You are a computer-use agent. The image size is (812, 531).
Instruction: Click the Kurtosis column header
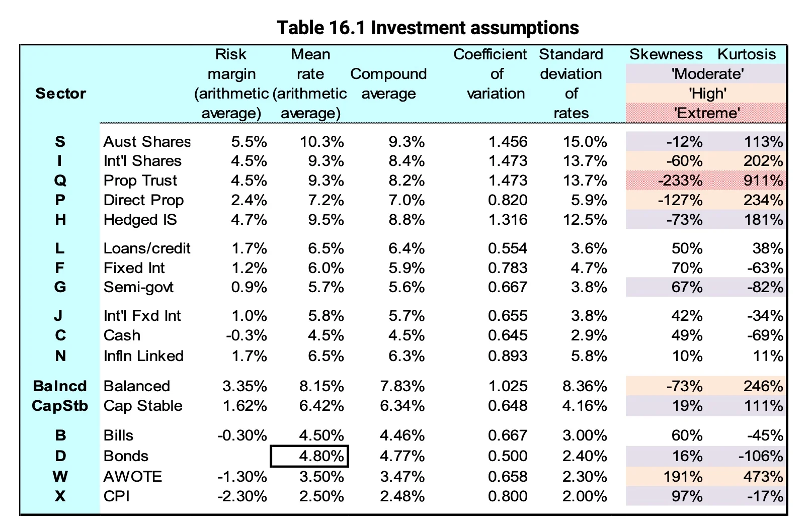pyautogui.click(x=747, y=54)
